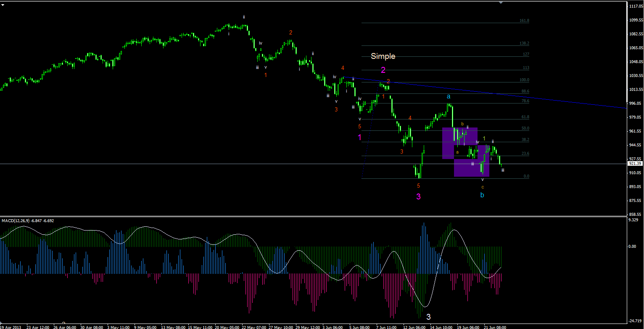Click the 19 Apr 2013 date on time axis
644x329 pixels.
(x=11, y=326)
